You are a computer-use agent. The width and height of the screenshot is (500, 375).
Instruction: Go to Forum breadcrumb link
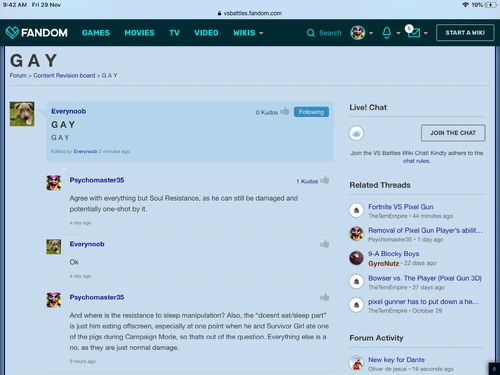coord(18,76)
